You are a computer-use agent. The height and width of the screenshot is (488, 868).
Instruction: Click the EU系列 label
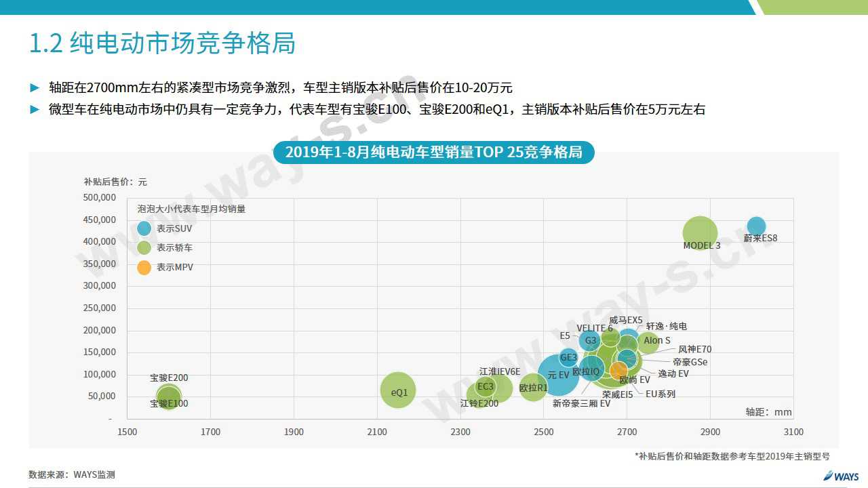(660, 394)
